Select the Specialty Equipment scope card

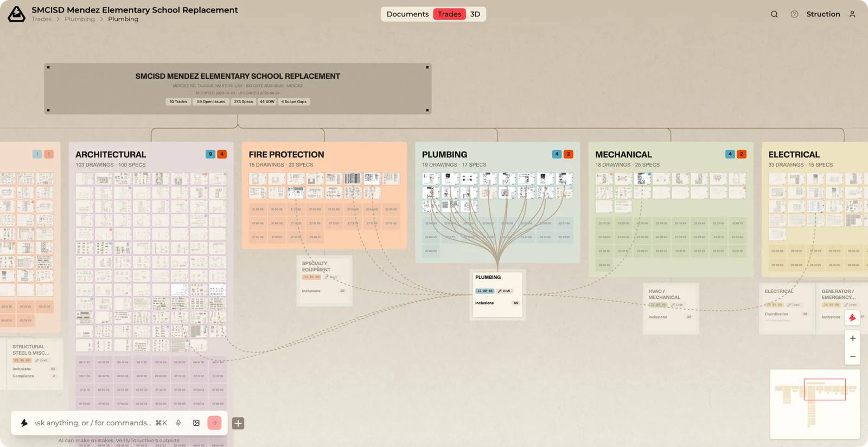[324, 280]
